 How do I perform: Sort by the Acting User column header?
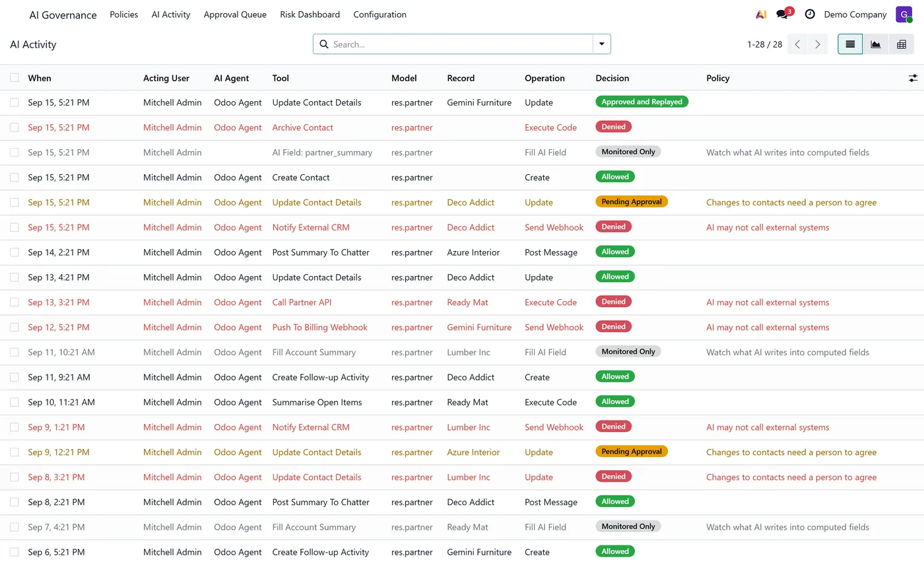point(166,78)
